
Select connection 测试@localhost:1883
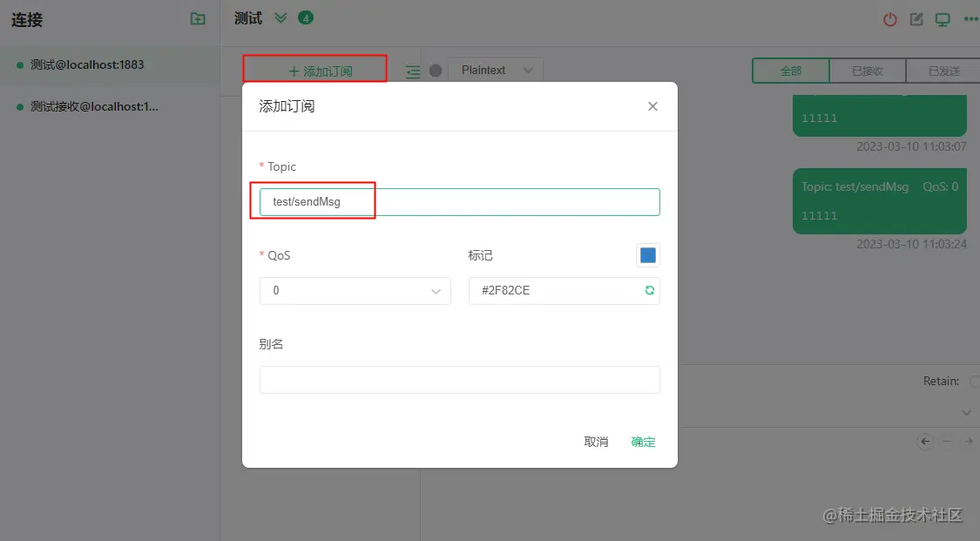pyautogui.click(x=110, y=65)
